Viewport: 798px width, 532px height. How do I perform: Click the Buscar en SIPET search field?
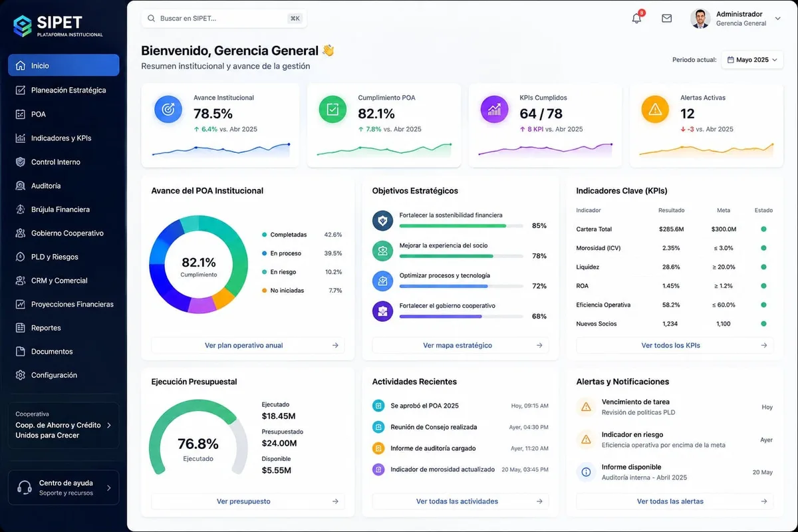pos(224,19)
